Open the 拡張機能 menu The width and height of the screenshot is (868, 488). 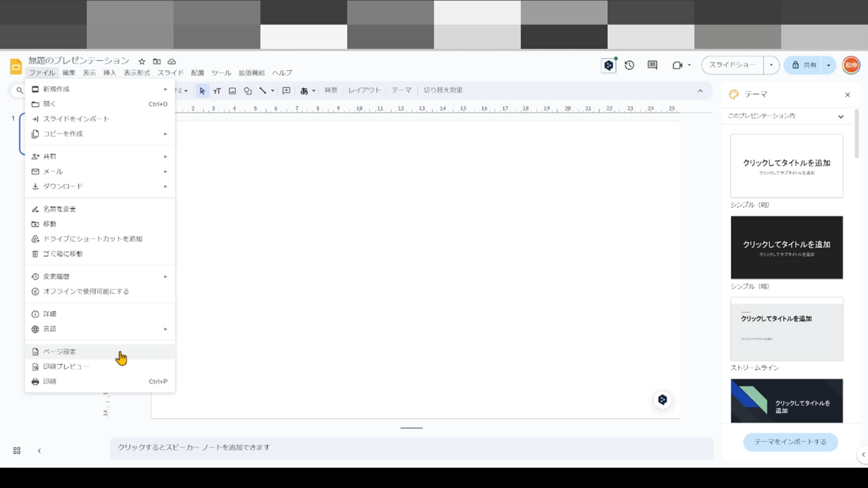[251, 73]
